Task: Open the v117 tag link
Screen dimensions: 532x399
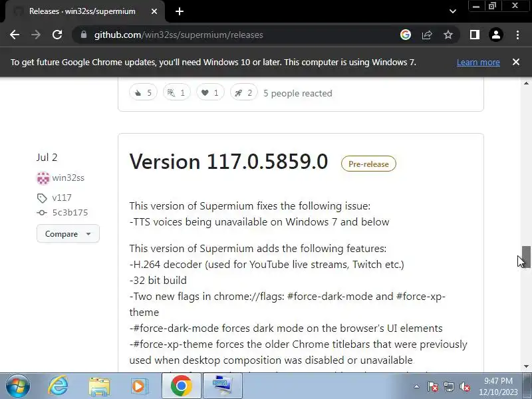Action: (62, 198)
